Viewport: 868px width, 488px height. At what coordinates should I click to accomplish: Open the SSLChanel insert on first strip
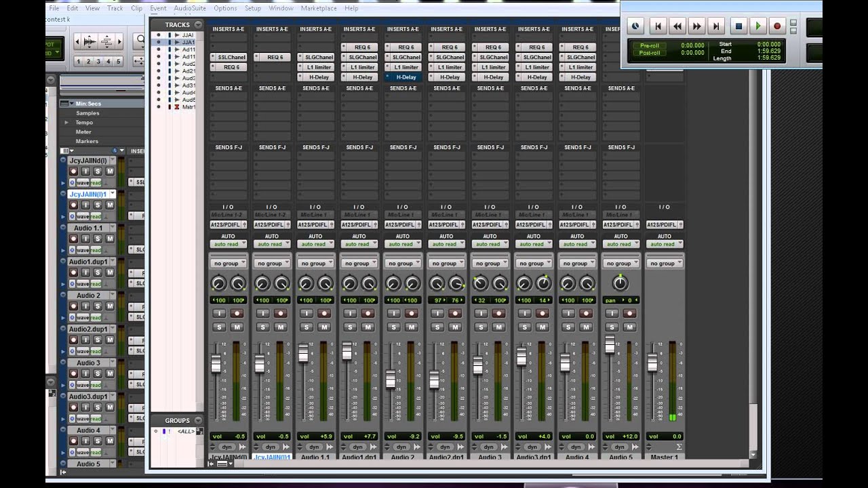pos(228,57)
